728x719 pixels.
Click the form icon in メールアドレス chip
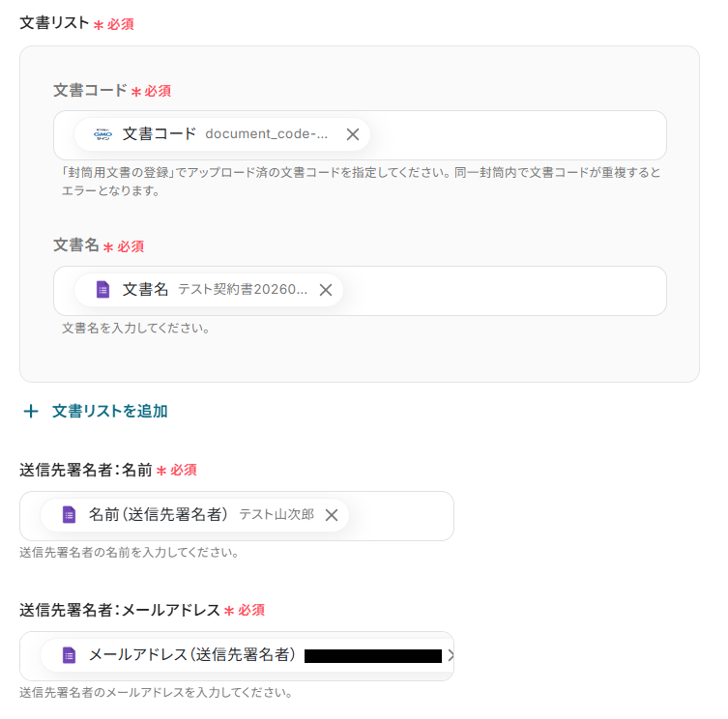point(70,655)
